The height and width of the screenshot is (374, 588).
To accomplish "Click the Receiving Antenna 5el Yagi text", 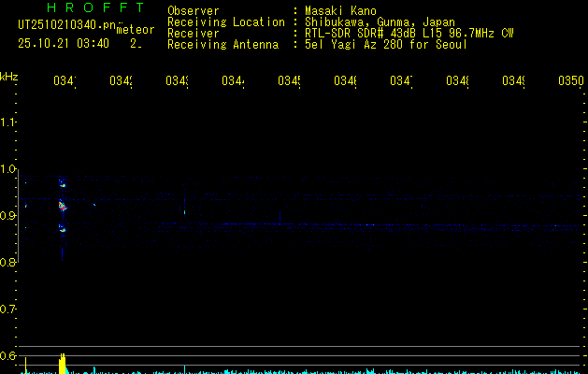I will 386,45.
